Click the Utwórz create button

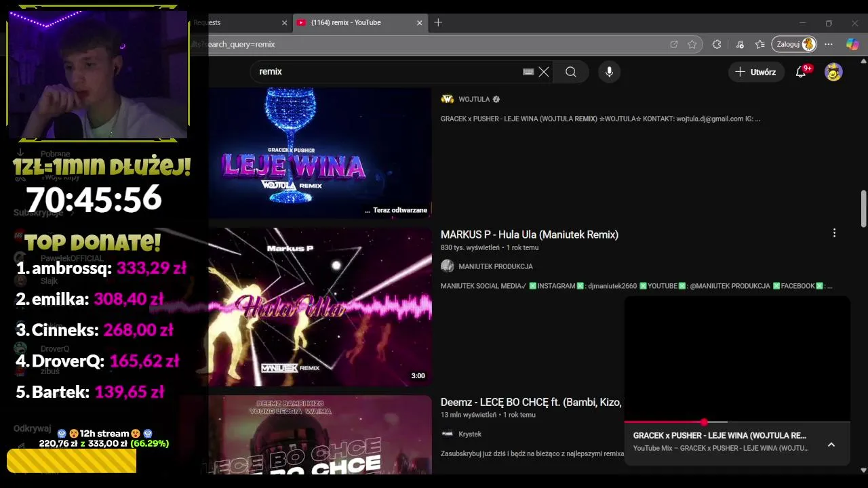point(756,72)
